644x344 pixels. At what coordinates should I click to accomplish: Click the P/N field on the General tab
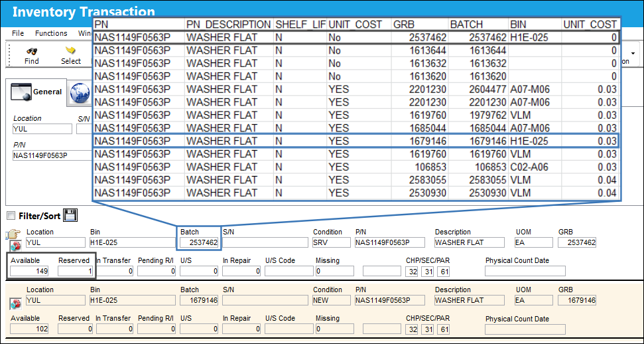52,155
